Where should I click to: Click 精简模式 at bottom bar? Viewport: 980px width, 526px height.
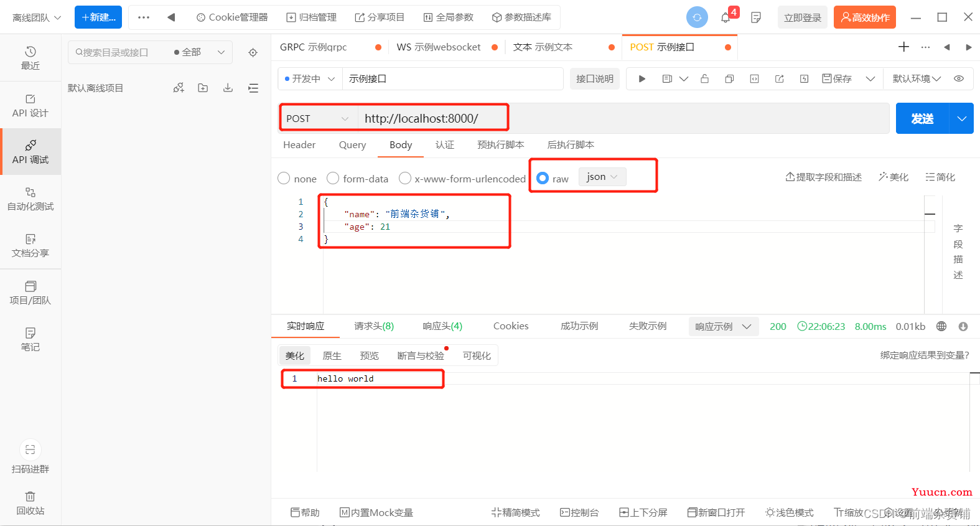[x=516, y=512]
